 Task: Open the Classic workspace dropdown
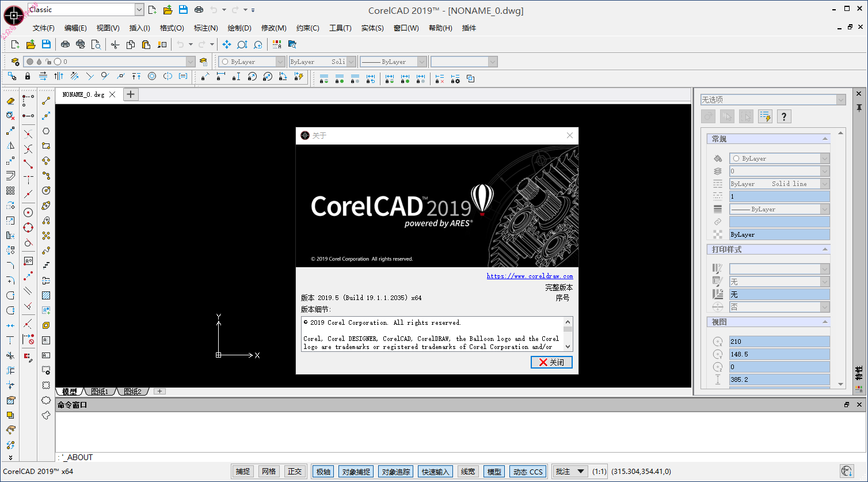(139, 9)
